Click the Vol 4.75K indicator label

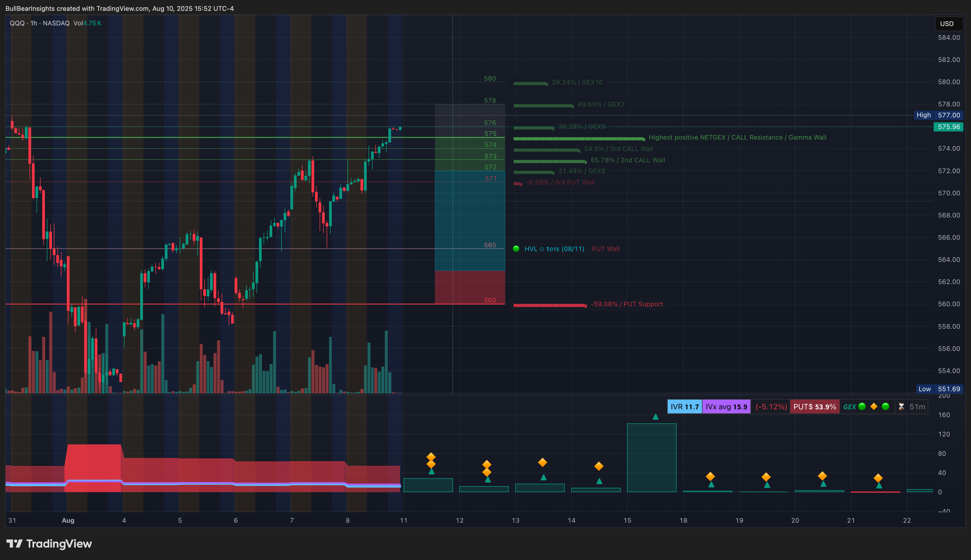coord(87,23)
